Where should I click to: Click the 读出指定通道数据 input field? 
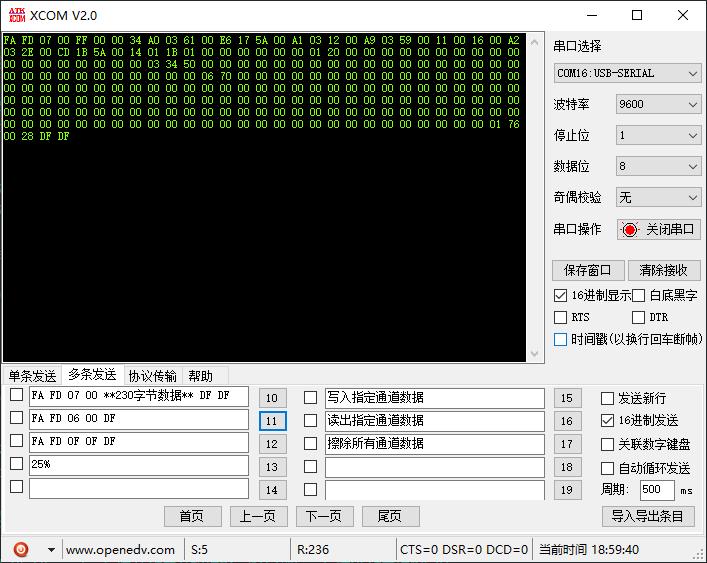click(x=435, y=421)
